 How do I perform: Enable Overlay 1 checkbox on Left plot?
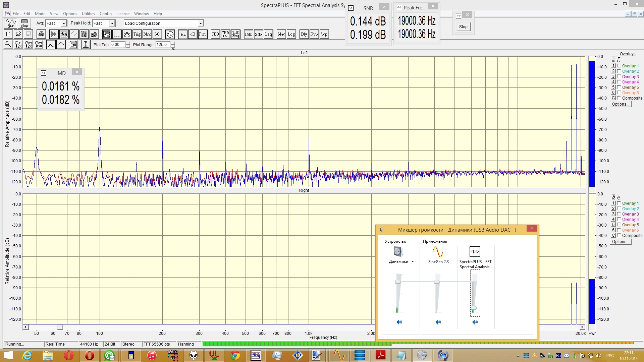pyautogui.click(x=619, y=66)
